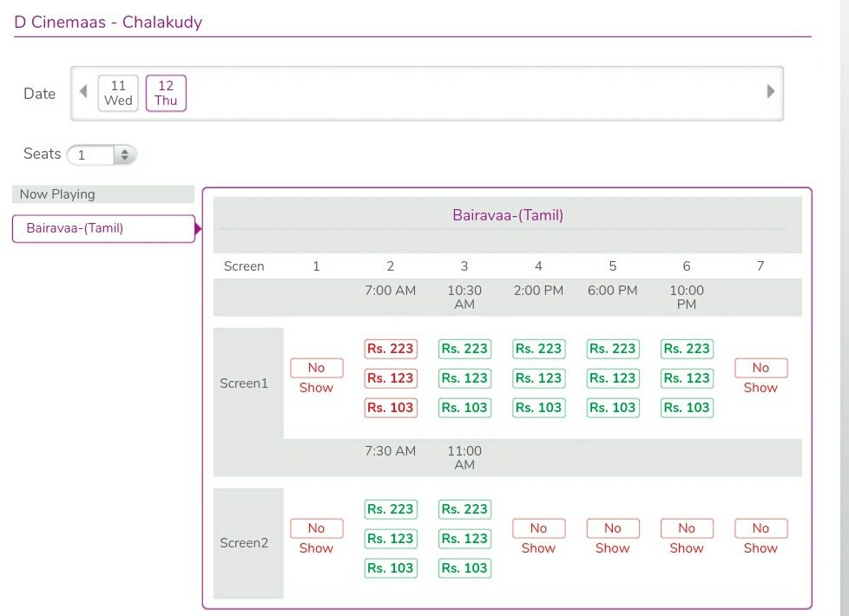Click the 6:00 PM showtime header
This screenshot has height=616, width=849.
tap(613, 291)
